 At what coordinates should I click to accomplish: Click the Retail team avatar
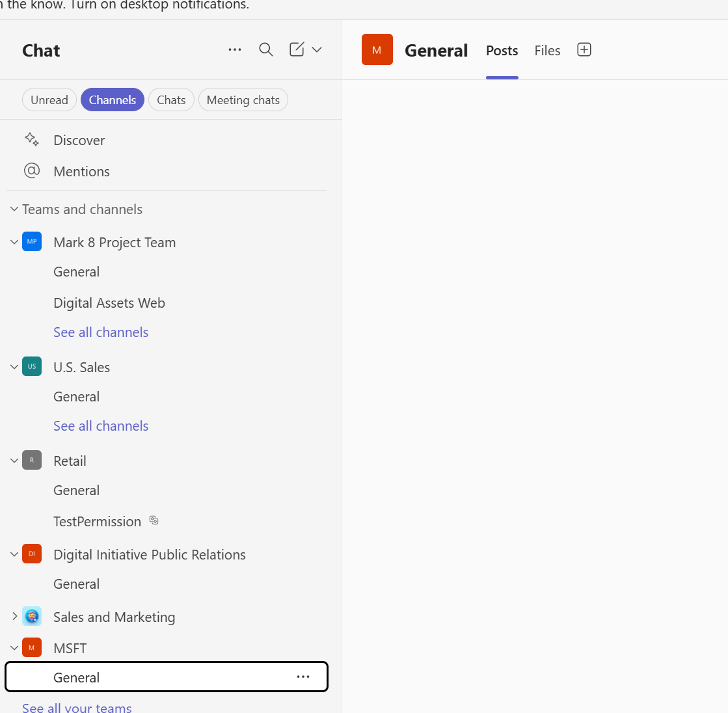coord(32,460)
